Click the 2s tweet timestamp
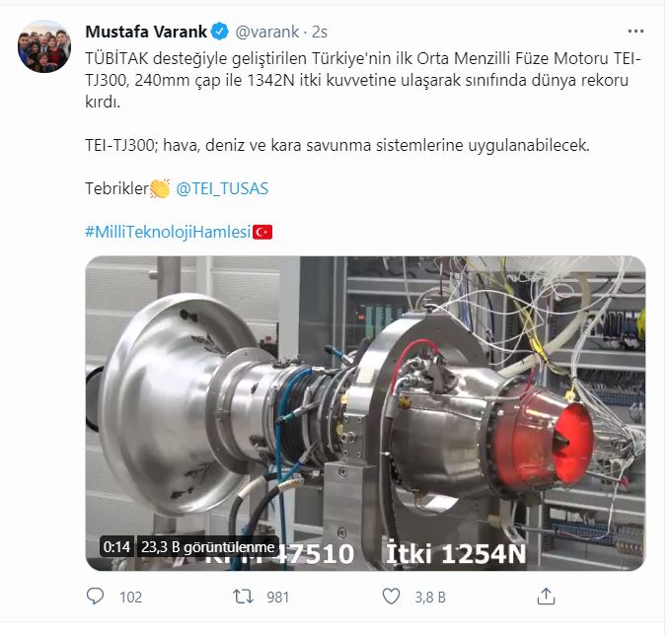This screenshot has width=672, height=635. [320, 33]
